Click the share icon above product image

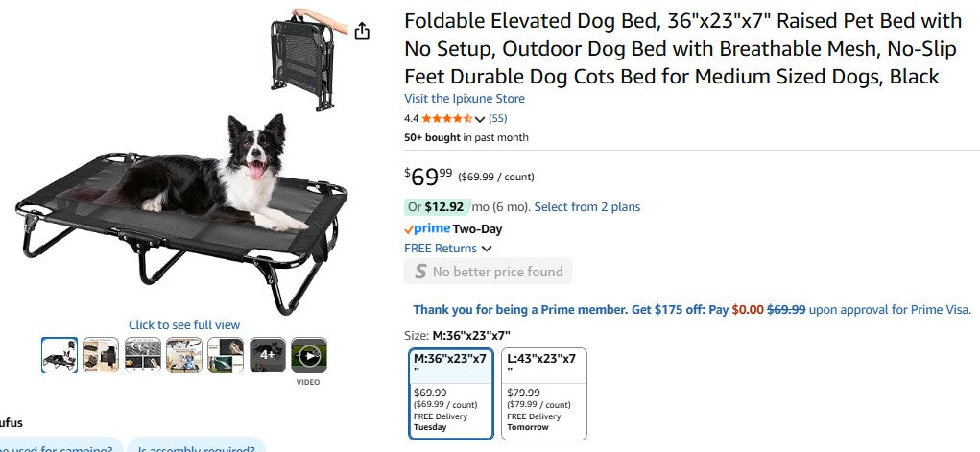[x=362, y=32]
